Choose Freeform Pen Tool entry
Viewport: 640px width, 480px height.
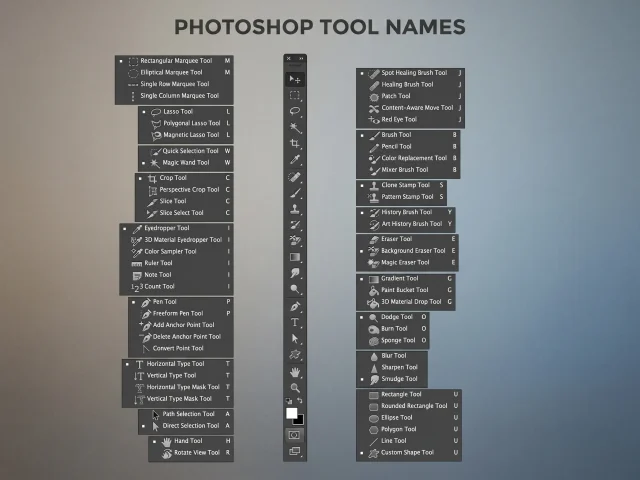click(181, 313)
